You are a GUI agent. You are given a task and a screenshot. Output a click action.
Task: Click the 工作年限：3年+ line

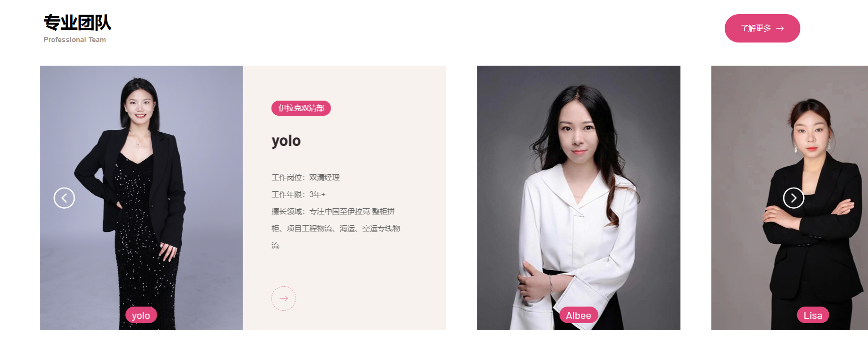(298, 195)
